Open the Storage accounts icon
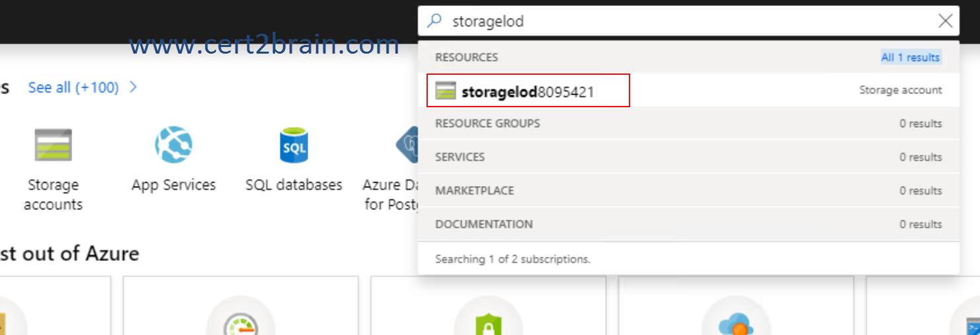 coord(53,145)
